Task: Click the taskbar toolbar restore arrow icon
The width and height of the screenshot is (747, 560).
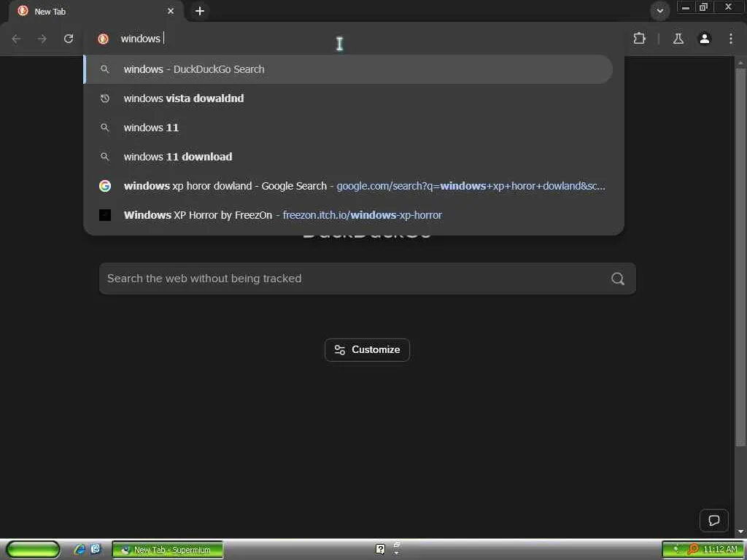Action: (396, 545)
